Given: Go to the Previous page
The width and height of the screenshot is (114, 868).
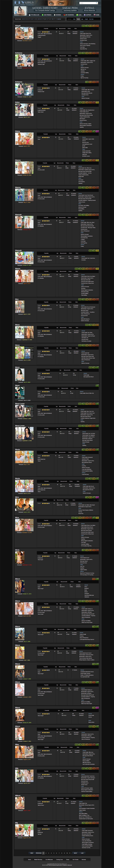Looking at the screenshot, I should click(x=39, y=853).
